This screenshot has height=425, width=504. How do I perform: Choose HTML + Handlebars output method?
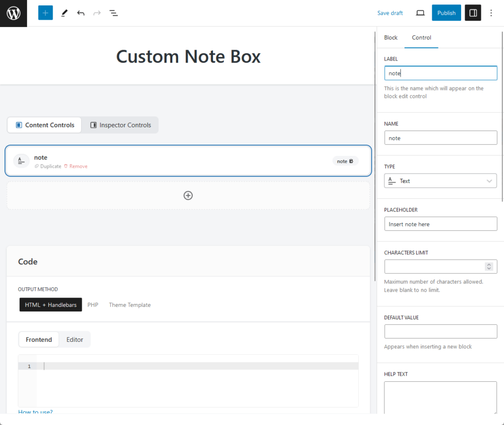coord(51,305)
